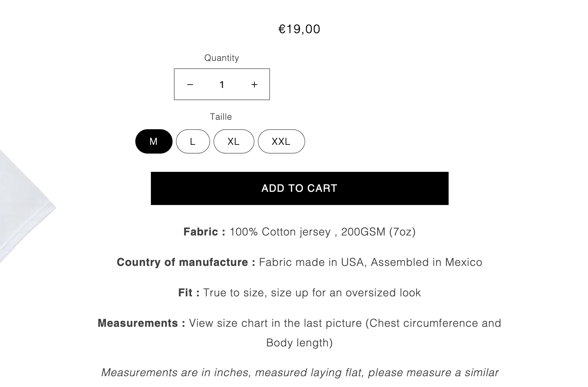588x387 pixels.
Task: Decrease quantity with the minus icon
Action: point(190,84)
